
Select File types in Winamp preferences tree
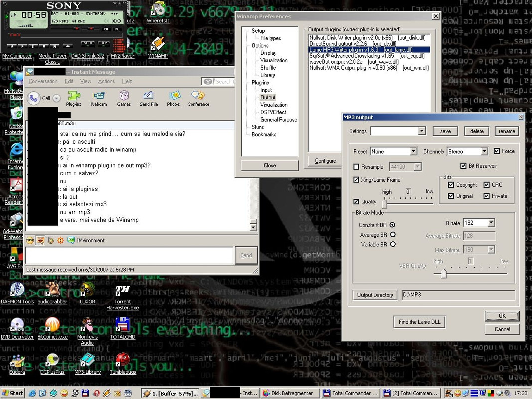270,38
